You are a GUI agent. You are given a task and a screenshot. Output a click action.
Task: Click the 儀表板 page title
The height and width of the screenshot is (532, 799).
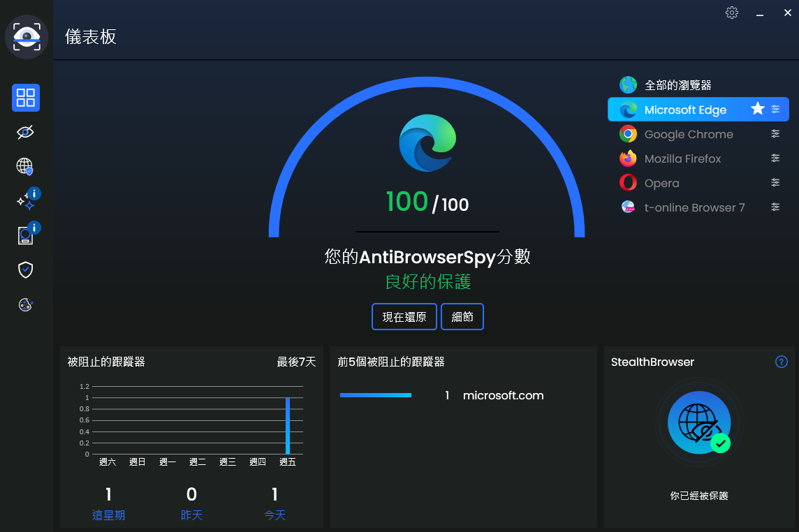pyautogui.click(x=91, y=37)
